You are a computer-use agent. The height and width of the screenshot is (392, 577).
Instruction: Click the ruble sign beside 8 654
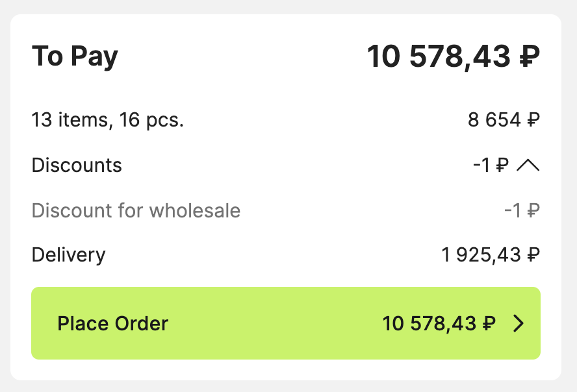[533, 120]
